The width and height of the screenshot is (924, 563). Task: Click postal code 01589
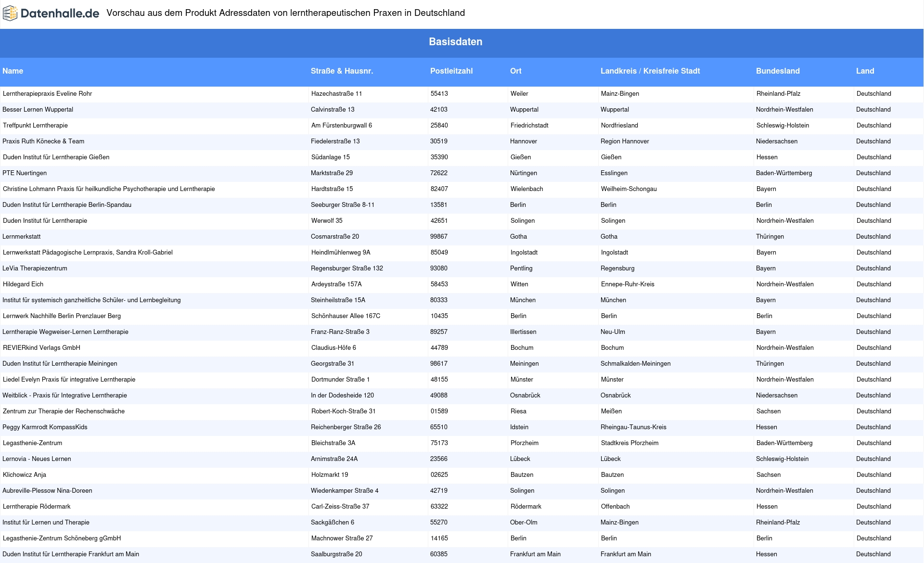439,411
